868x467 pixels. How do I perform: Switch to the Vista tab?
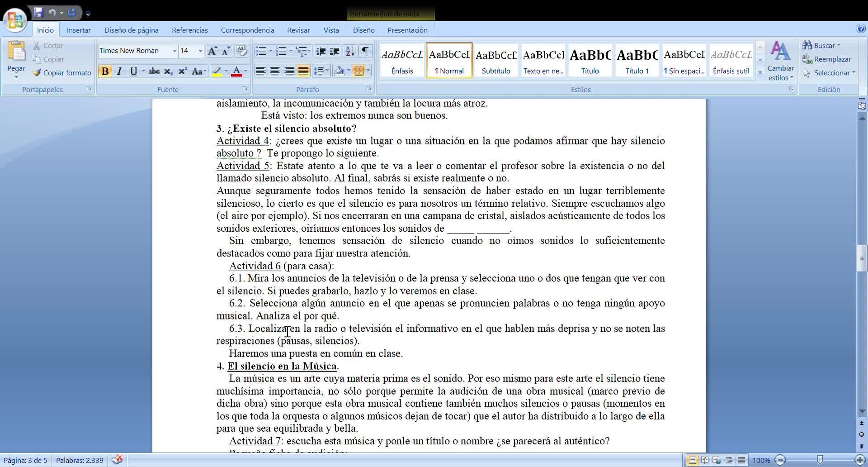(331, 30)
